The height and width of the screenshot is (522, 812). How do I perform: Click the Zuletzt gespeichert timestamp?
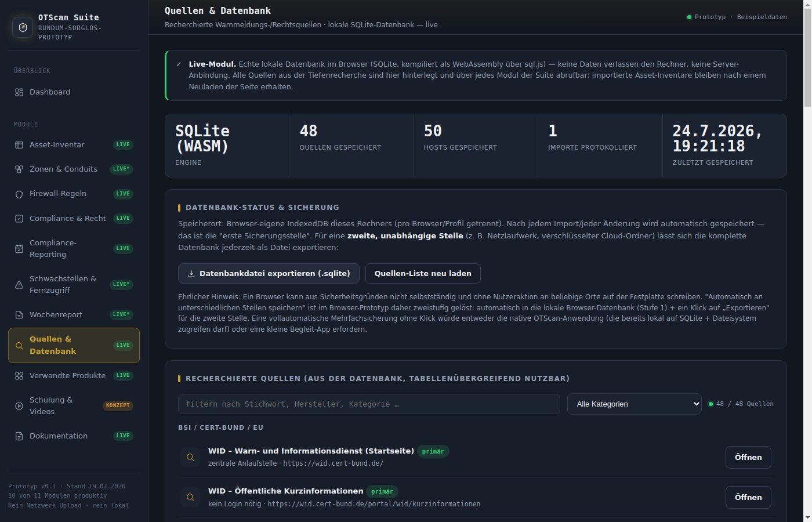(724, 146)
